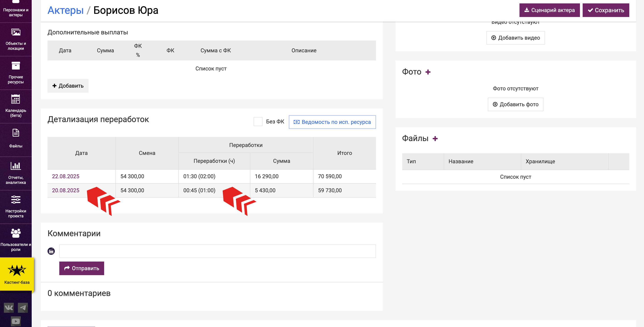Open Прочие ресурсы in sidebar
Viewport: 644px width, 327px height.
(16, 73)
